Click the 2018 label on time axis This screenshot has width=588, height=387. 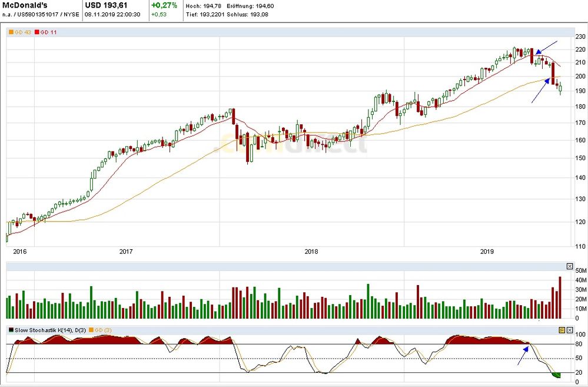pyautogui.click(x=311, y=252)
